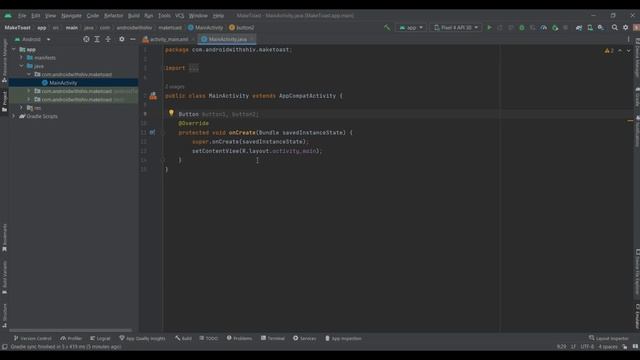Open the Logcat tool window button
640x360 pixels.
[100, 338]
